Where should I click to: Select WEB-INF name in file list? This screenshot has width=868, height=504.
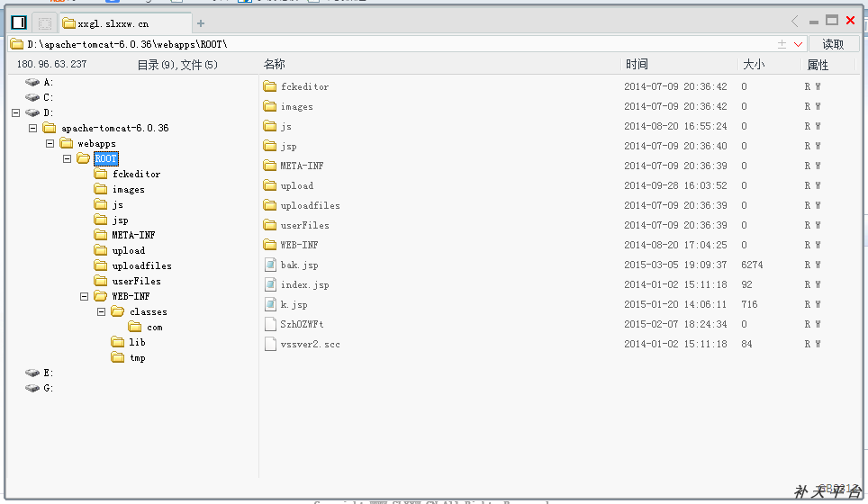299,245
